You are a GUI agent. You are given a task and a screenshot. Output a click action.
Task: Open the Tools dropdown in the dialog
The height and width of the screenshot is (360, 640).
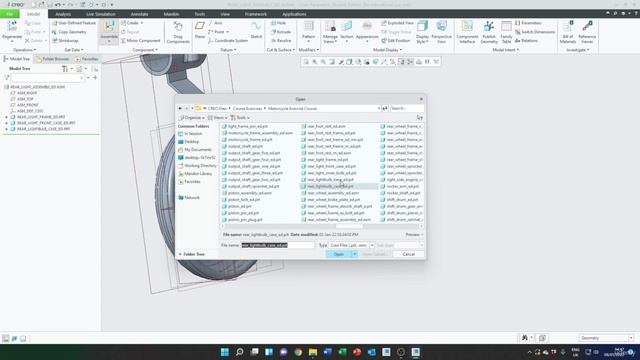click(240, 118)
